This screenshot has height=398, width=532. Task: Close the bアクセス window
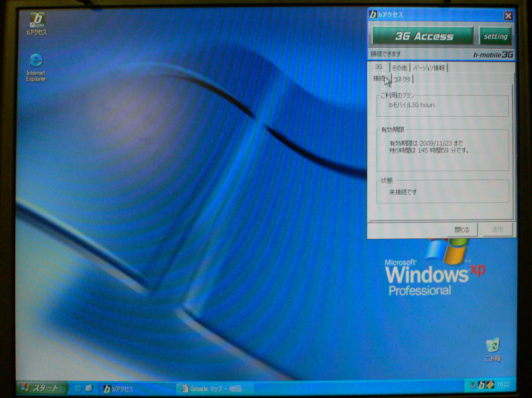[x=508, y=15]
